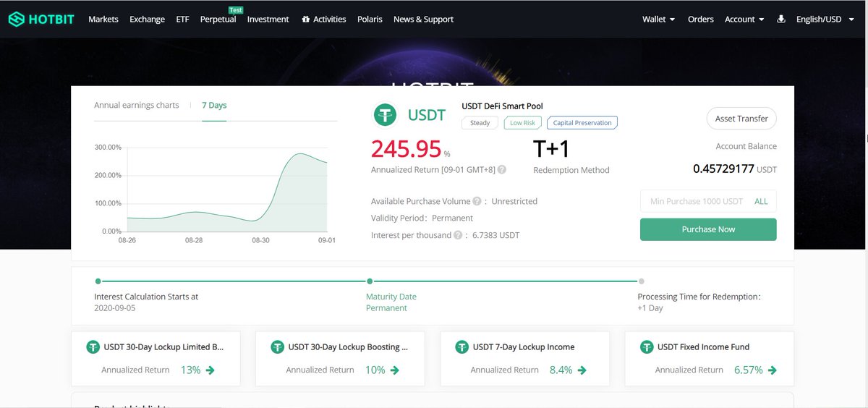Click the download icon in header
Image resolution: width=868 pixels, height=408 pixels.
(780, 20)
